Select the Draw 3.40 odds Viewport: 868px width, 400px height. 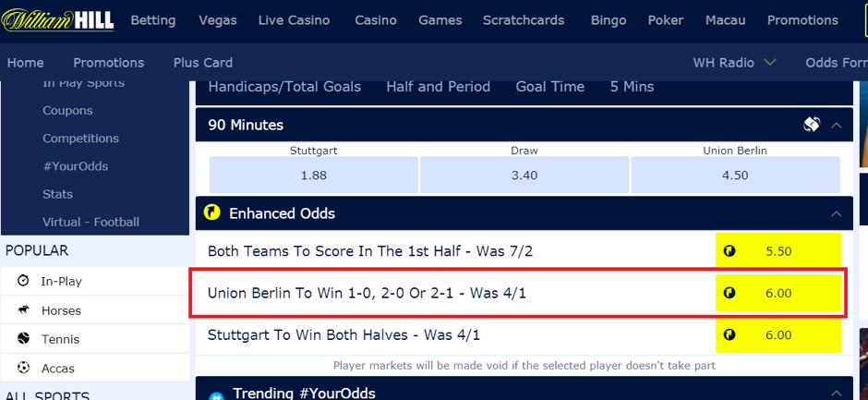point(524,176)
